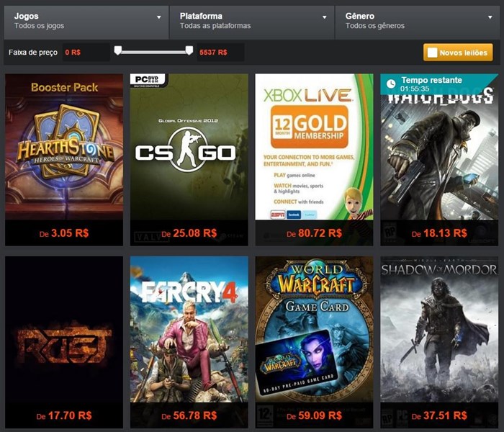Click the 5537 R$ maximum price field
The image size is (504, 432).
220,53
